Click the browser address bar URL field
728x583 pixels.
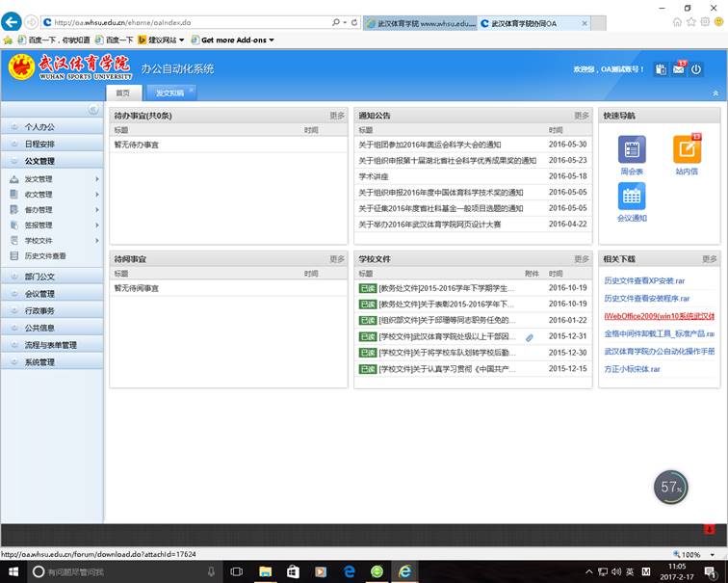[x=188, y=22]
